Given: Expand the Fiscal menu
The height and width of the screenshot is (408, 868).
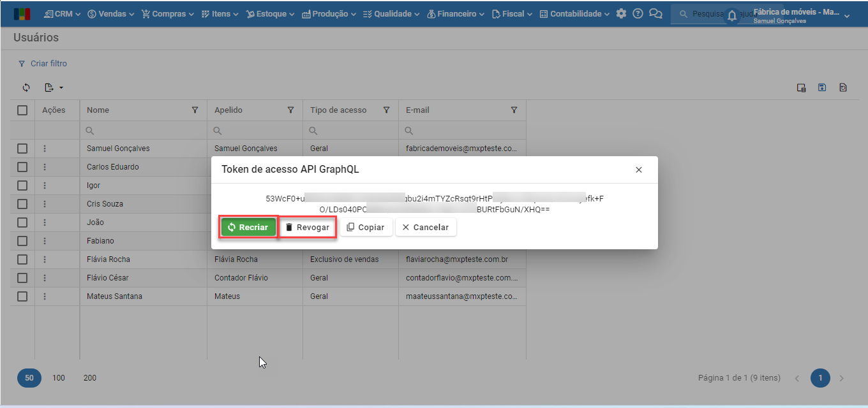Looking at the screenshot, I should coord(513,13).
